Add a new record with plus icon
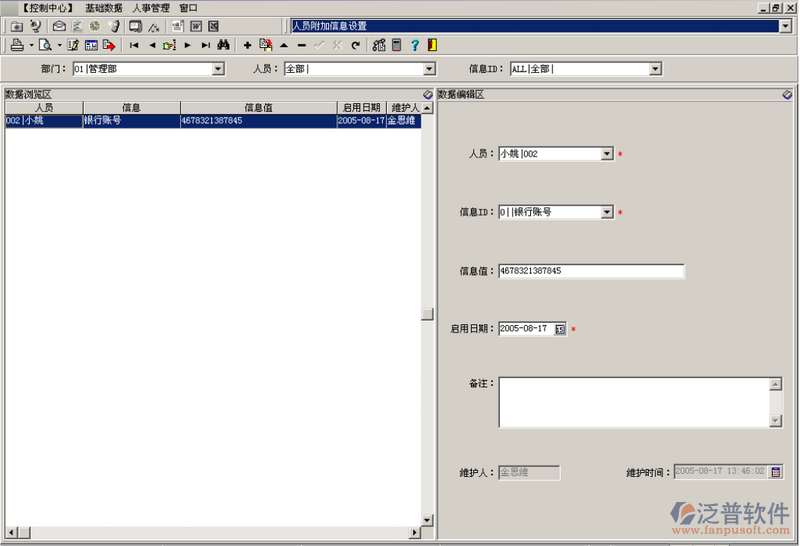This screenshot has width=800, height=546. (x=247, y=45)
